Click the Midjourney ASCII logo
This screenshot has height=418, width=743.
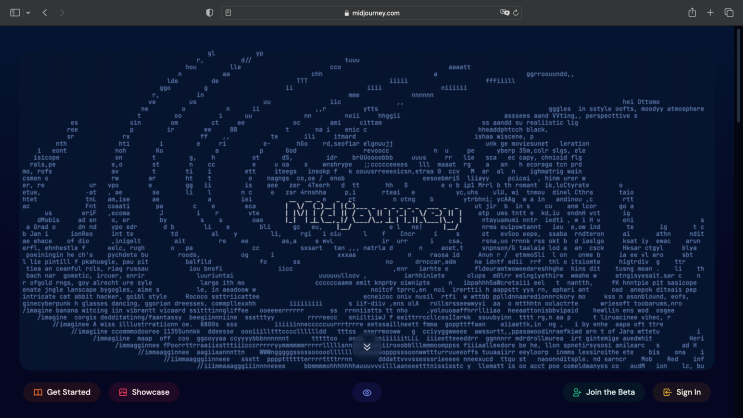click(373, 216)
